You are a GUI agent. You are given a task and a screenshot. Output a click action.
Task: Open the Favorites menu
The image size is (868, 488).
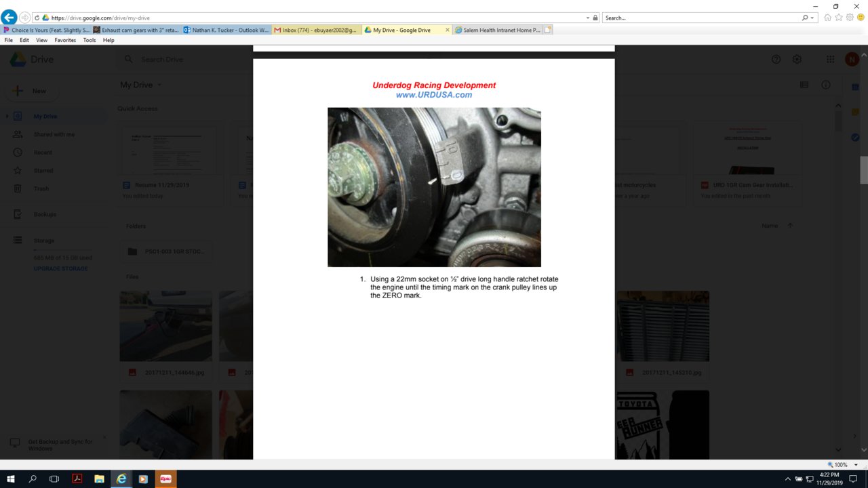[65, 40]
